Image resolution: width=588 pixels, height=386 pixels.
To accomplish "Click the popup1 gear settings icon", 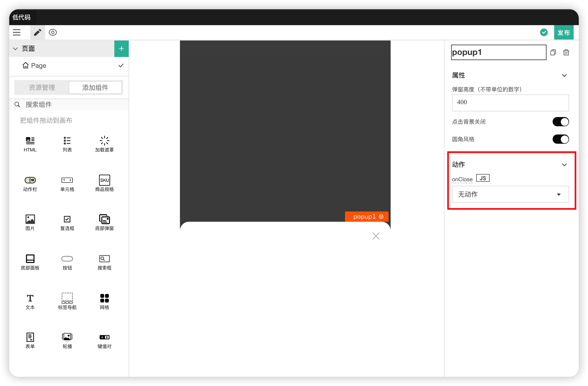I will (x=381, y=217).
